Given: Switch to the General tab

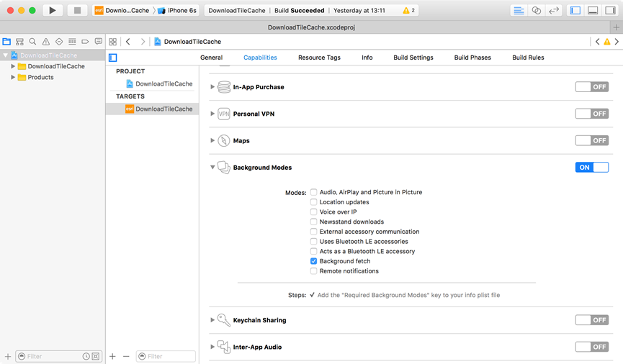Looking at the screenshot, I should (211, 58).
